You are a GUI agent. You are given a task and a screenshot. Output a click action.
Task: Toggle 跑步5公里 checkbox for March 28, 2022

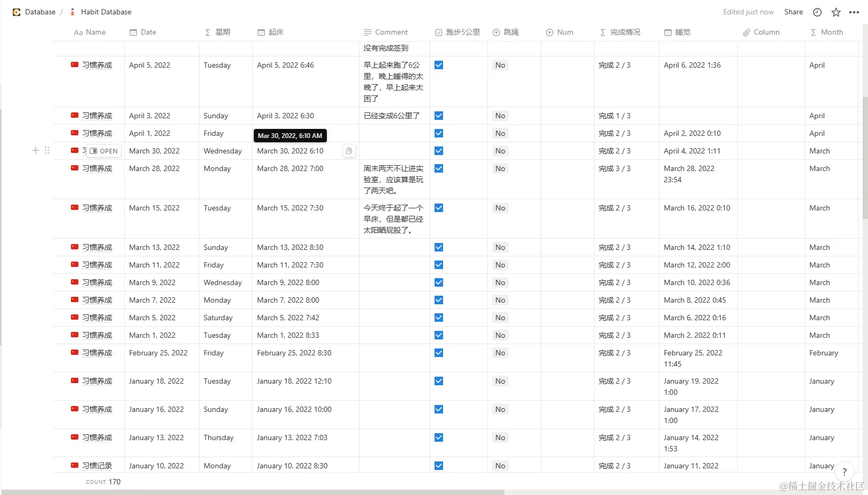pos(439,168)
